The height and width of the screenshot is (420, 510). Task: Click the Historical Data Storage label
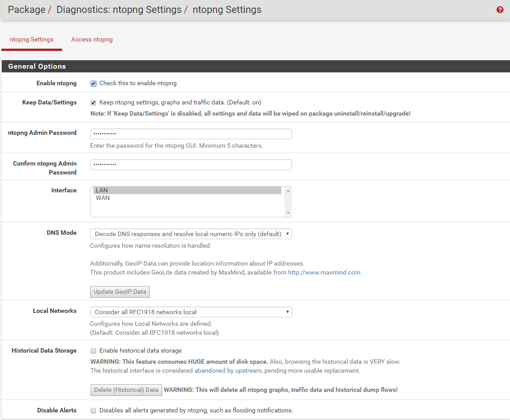[44, 350]
